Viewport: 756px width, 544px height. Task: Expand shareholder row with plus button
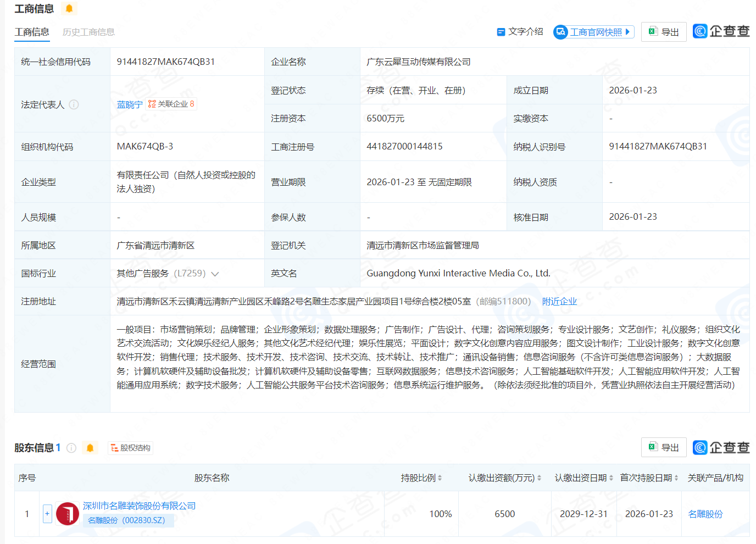tap(47, 514)
